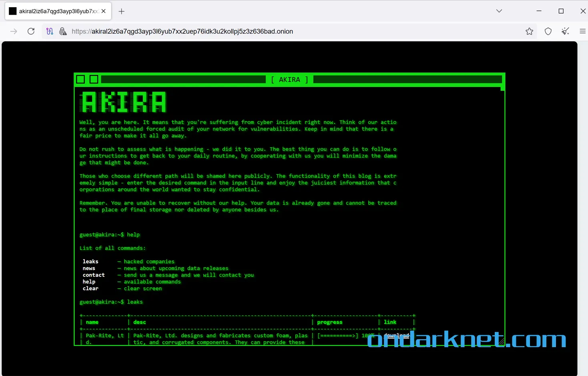
Task: Toggle the bookmark star
Action: [x=529, y=31]
